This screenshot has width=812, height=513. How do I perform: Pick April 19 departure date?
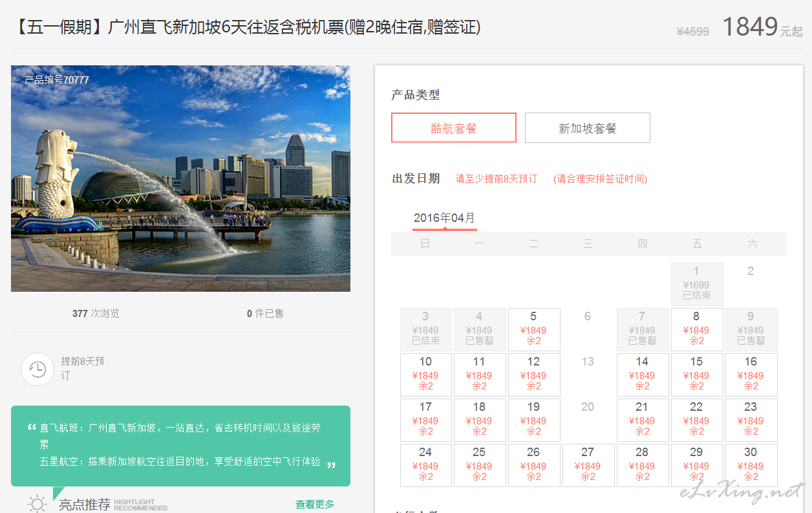tap(534, 420)
